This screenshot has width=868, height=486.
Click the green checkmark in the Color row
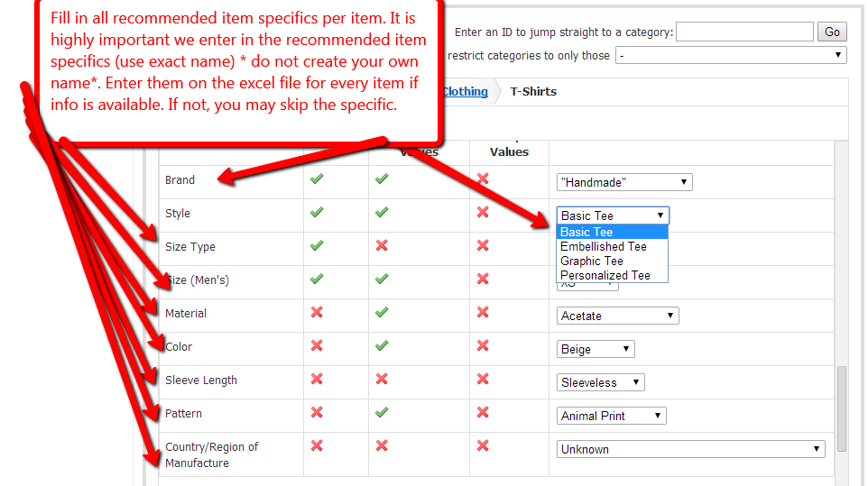tap(382, 346)
